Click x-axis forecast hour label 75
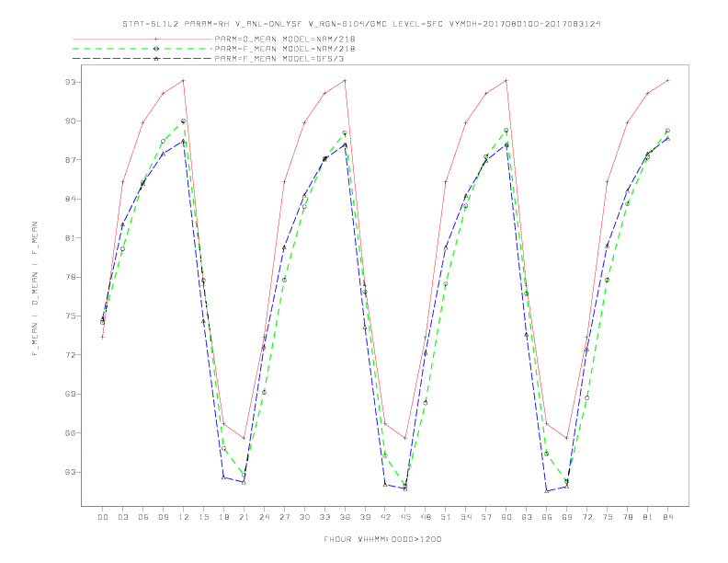This screenshot has height=563, width=728. [608, 517]
